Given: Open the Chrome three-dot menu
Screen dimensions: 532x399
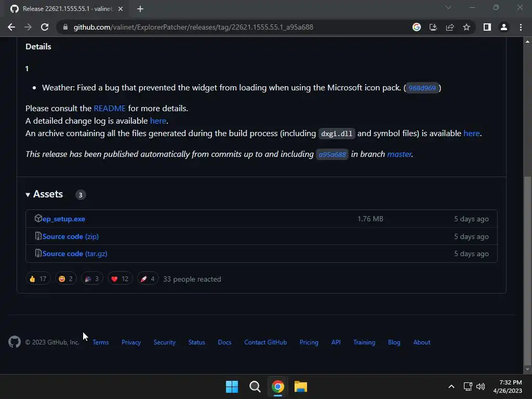Looking at the screenshot, I should (x=521, y=27).
